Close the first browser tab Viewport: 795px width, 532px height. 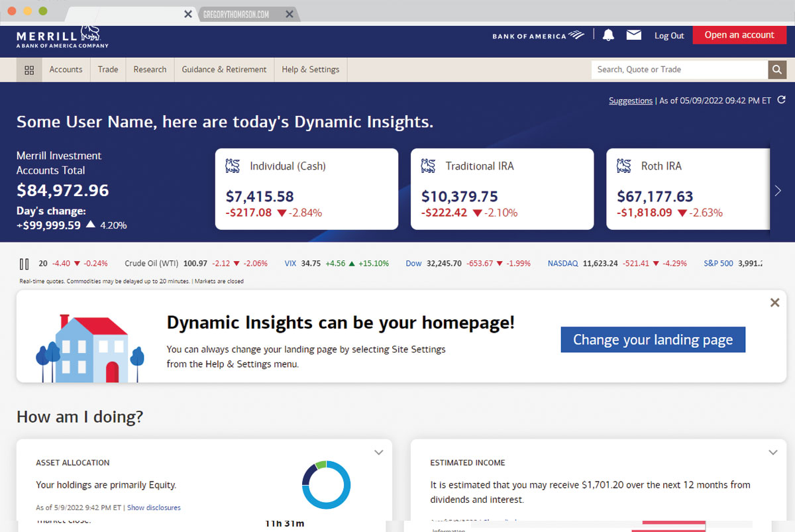point(188,14)
